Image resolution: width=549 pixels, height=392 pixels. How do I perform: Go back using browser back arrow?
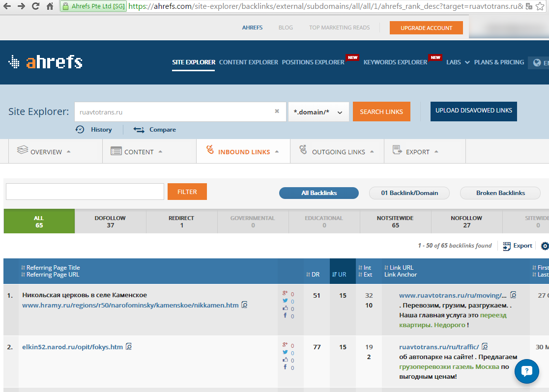pyautogui.click(x=7, y=6)
